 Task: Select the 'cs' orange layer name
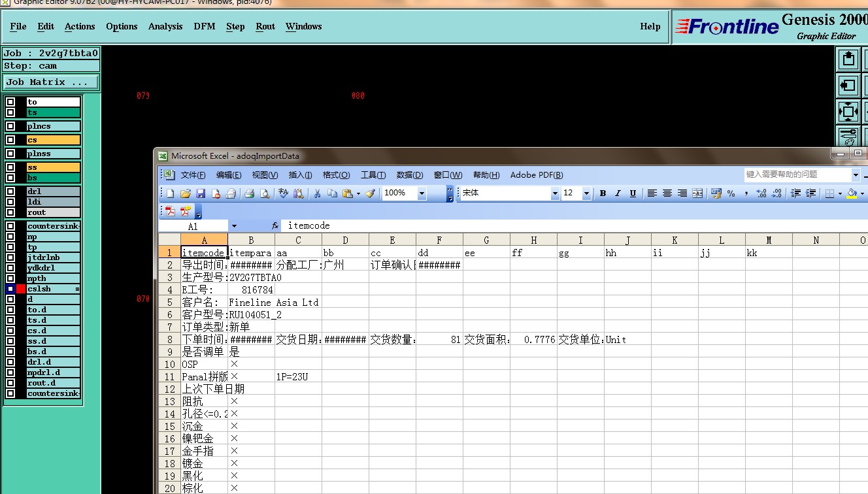(53, 140)
